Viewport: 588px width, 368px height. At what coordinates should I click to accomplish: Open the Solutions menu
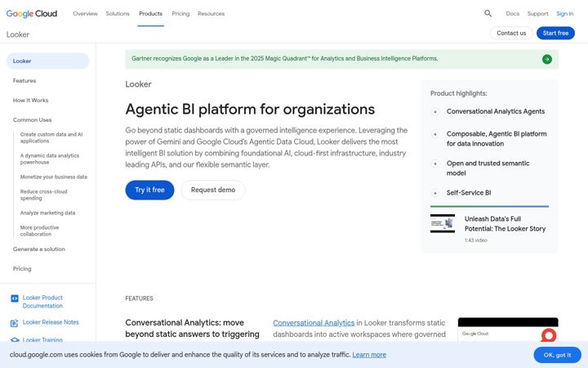[x=118, y=14]
